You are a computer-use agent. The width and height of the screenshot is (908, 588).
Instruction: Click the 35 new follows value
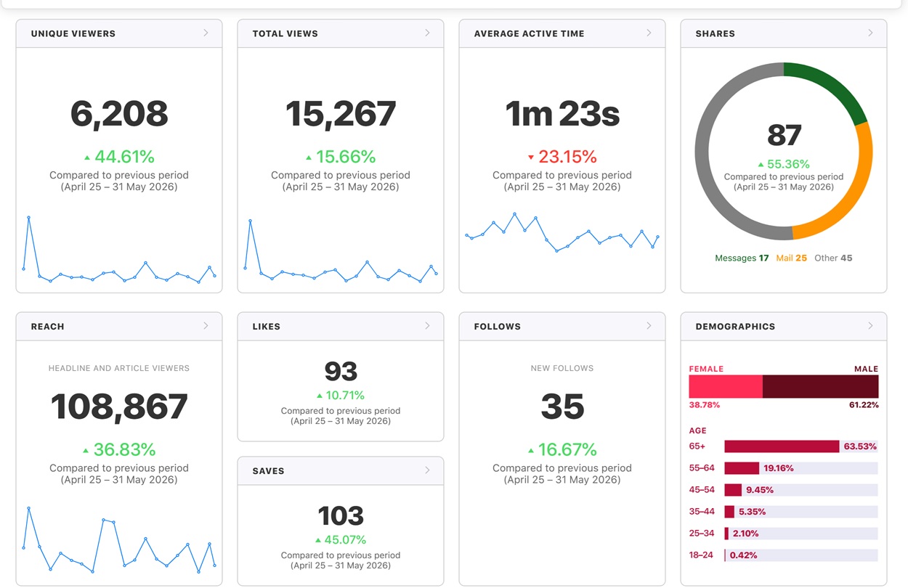click(562, 407)
